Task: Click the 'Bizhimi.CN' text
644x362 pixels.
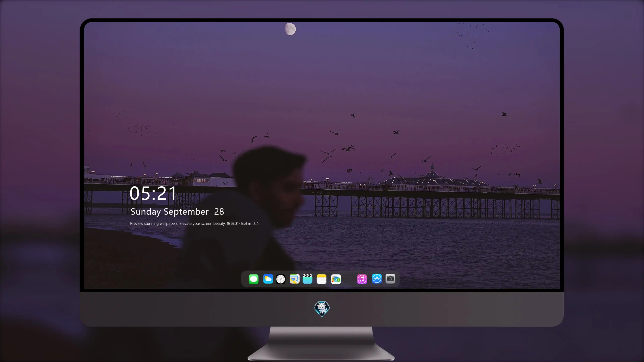Action: point(250,223)
